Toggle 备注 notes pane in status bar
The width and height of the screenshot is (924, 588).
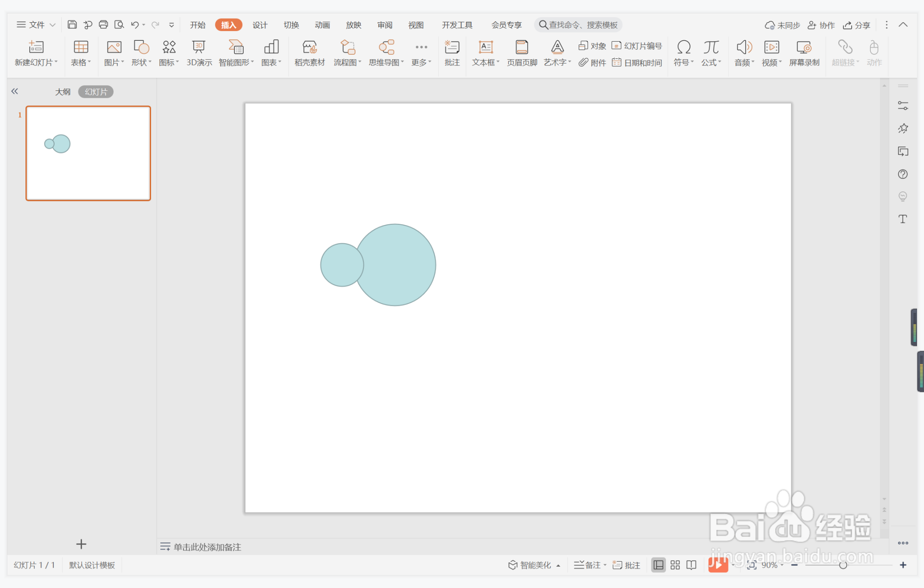click(589, 565)
